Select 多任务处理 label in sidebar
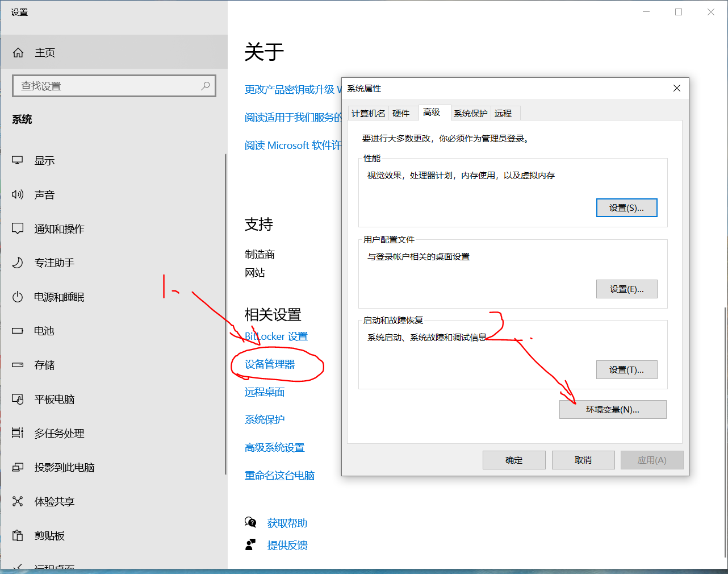Image resolution: width=728 pixels, height=574 pixels. [x=59, y=434]
